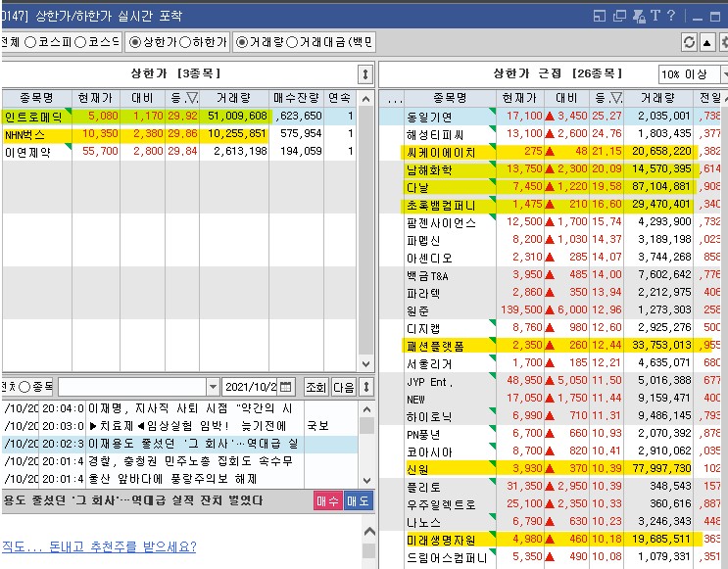The height and width of the screenshot is (569, 728).
Task: Sort 상한가 근접 table by 등락 arrow
Action: 615,98
